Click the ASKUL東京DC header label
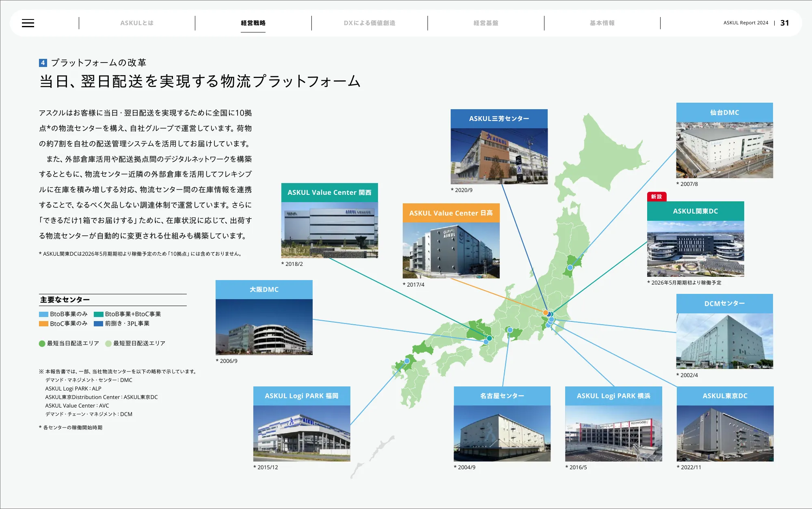Image resolution: width=812 pixels, height=509 pixels. (x=725, y=396)
